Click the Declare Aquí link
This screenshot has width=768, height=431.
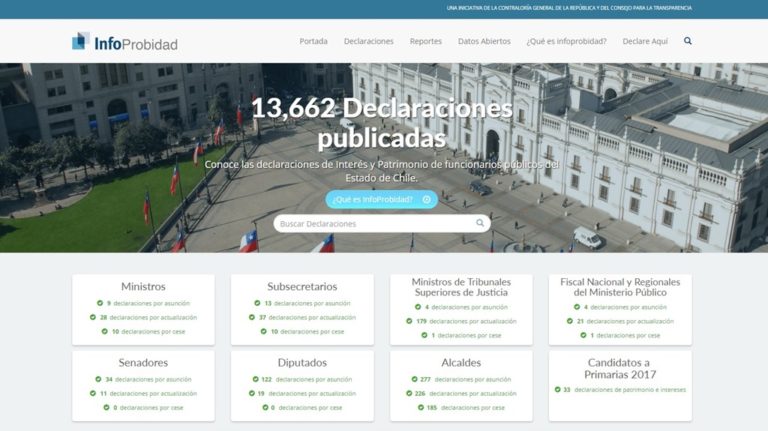(645, 41)
